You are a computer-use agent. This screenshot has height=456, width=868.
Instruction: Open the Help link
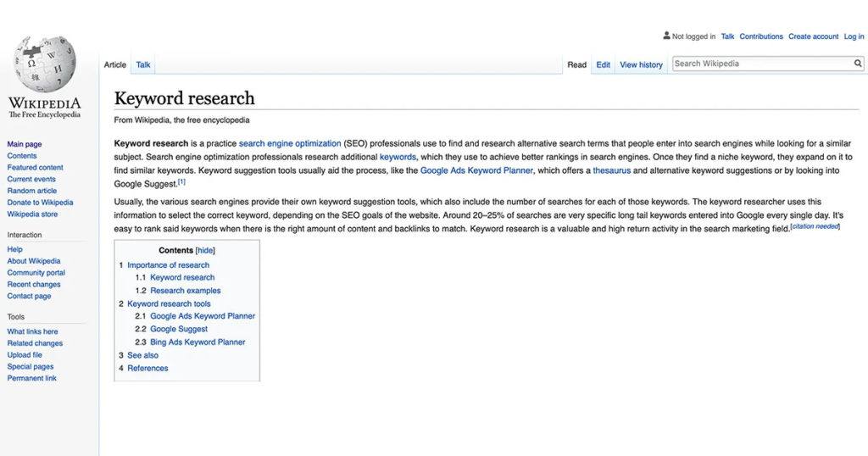(15, 249)
